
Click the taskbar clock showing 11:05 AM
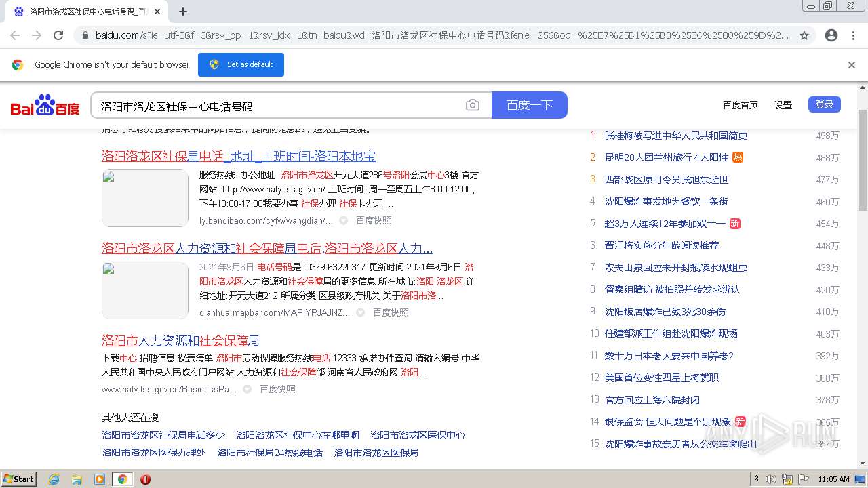(833, 479)
